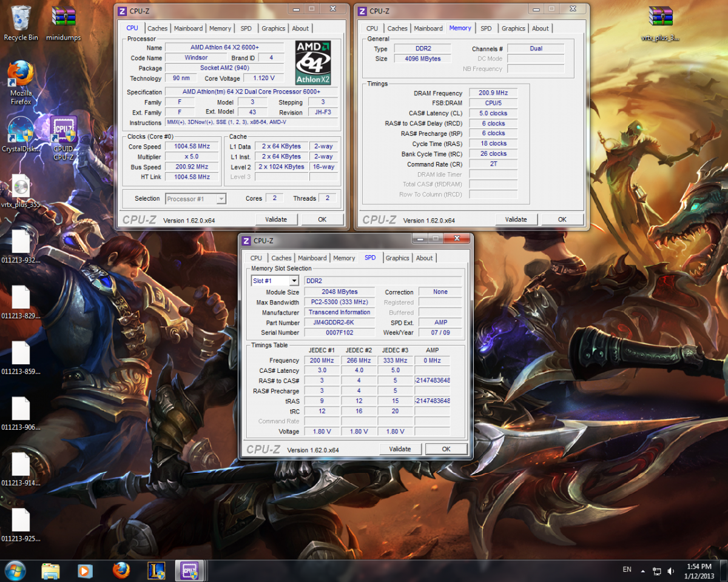Image resolution: width=728 pixels, height=582 pixels.
Task: Open the vrtx_plus_3 archive at top right
Action: (661, 23)
